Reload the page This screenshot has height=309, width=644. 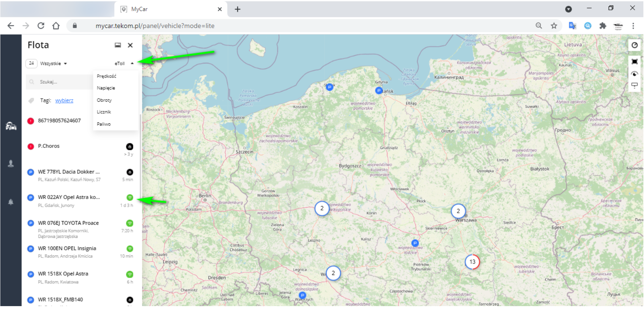pyautogui.click(x=41, y=26)
